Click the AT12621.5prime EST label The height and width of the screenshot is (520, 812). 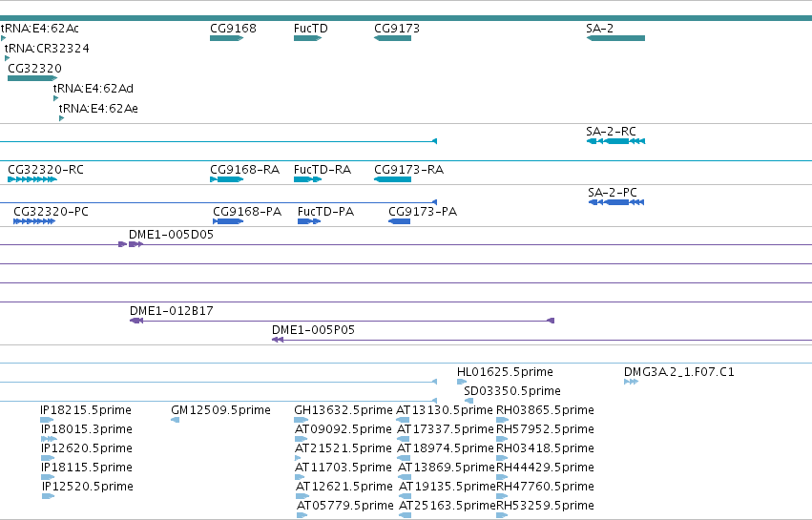click(x=344, y=487)
